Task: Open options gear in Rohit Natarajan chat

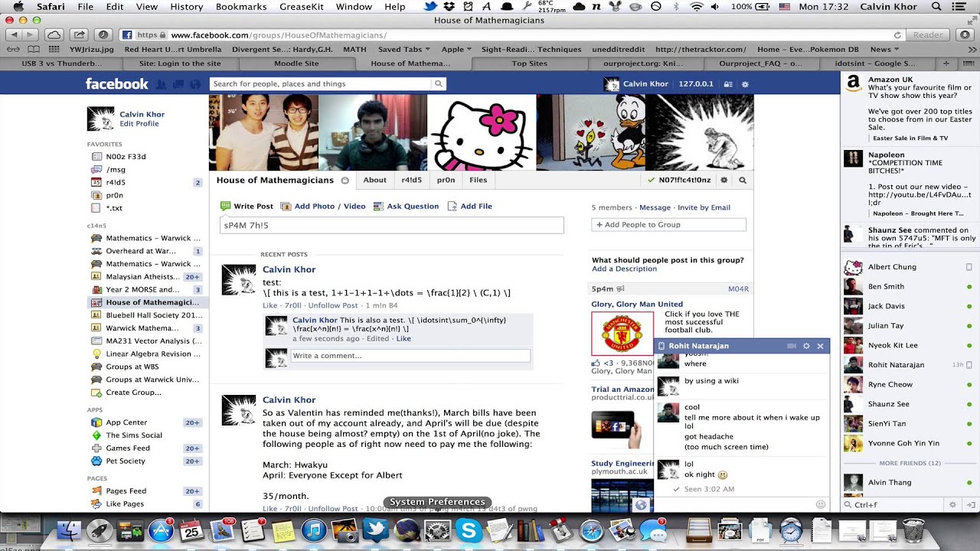Action: pyautogui.click(x=806, y=346)
